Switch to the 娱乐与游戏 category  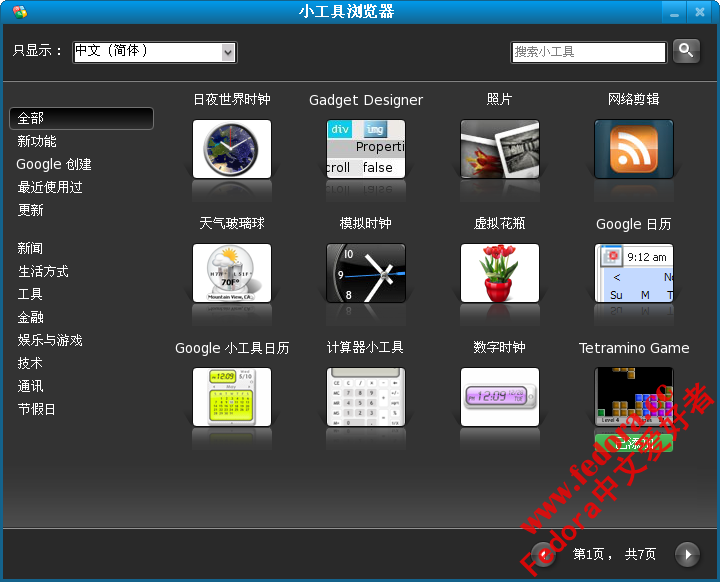(50, 341)
